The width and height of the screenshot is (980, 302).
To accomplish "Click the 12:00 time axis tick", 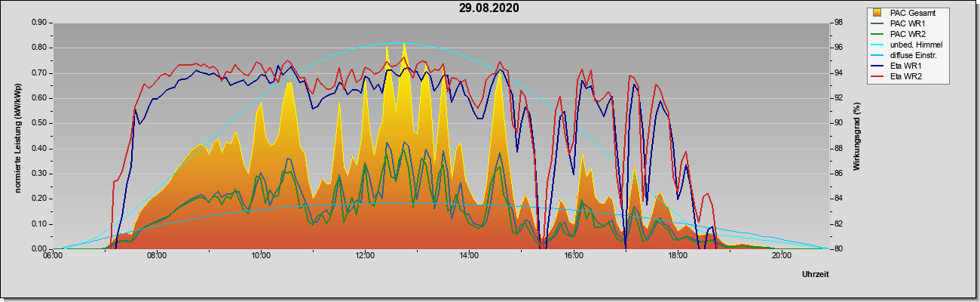I will (x=365, y=257).
